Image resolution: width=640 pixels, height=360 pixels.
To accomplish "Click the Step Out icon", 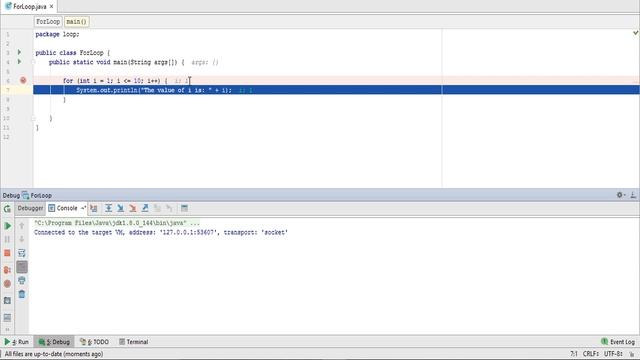I will [145, 209].
